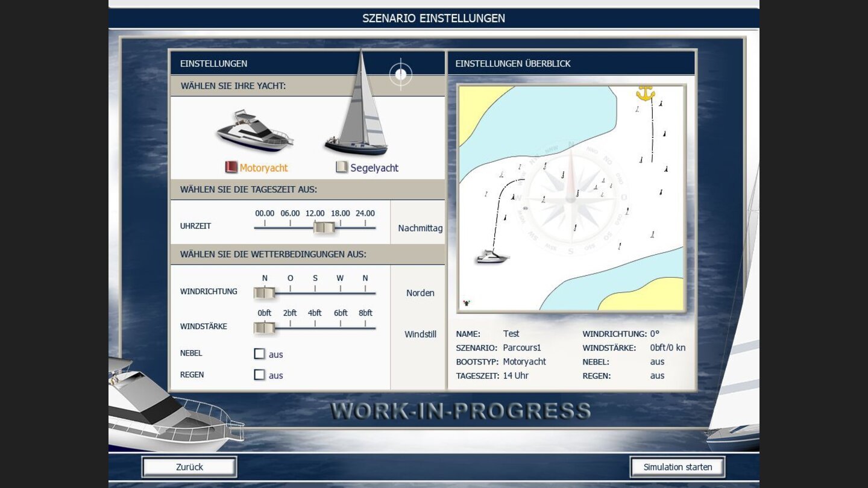Click the O wind direction label
Image resolution: width=868 pixels, height=488 pixels.
(290, 278)
